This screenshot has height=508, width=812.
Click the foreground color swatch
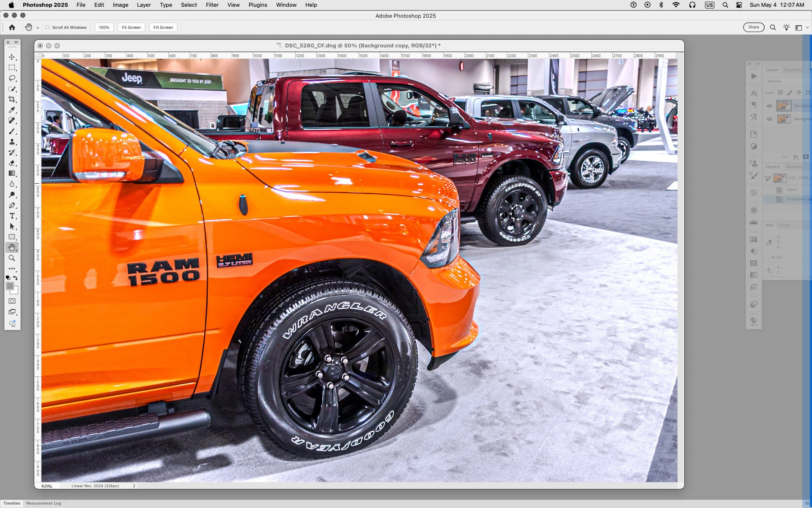(x=10, y=286)
